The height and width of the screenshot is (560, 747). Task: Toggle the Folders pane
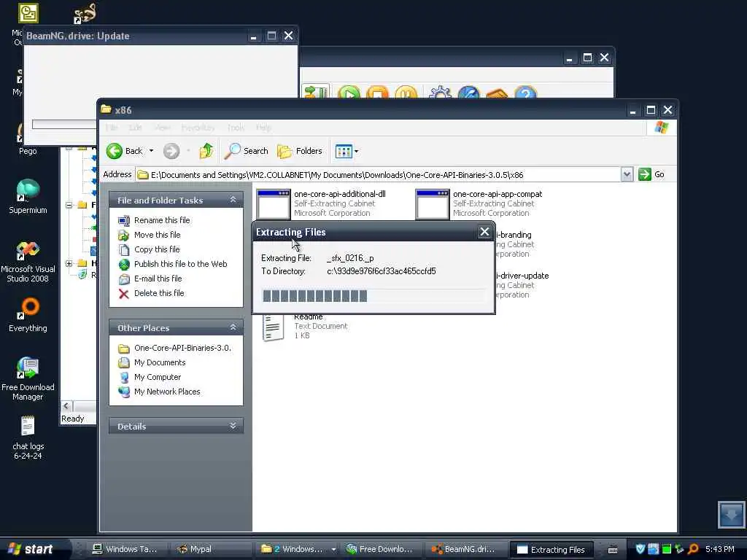click(300, 151)
